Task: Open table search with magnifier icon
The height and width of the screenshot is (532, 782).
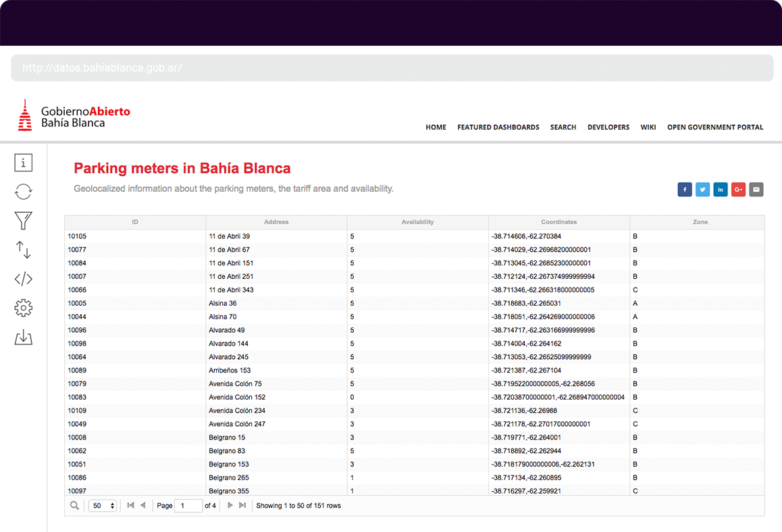Action: coord(74,505)
